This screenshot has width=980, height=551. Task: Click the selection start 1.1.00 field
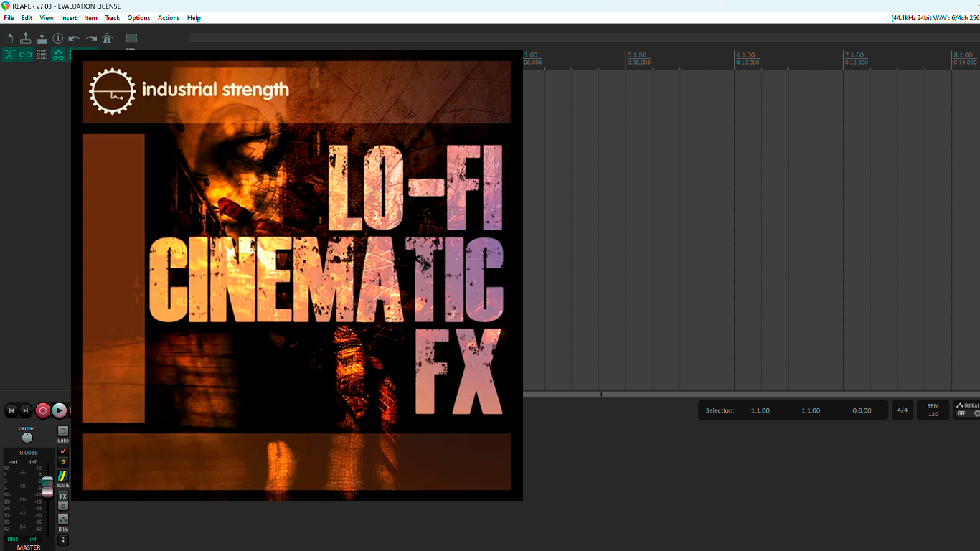click(x=760, y=410)
